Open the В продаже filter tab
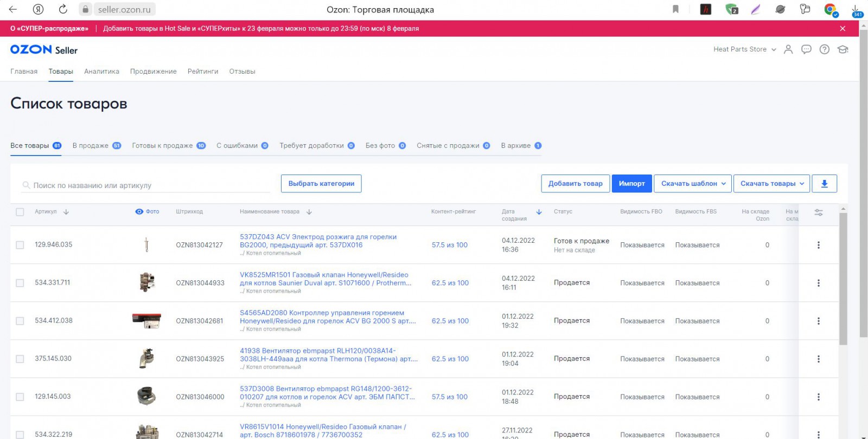This screenshot has width=868, height=439. click(97, 146)
